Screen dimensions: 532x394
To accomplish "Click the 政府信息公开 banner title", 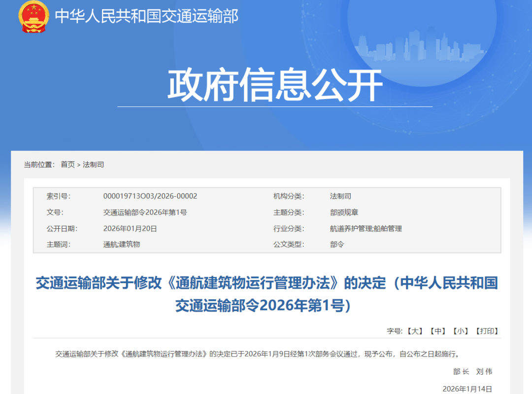I will [275, 84].
